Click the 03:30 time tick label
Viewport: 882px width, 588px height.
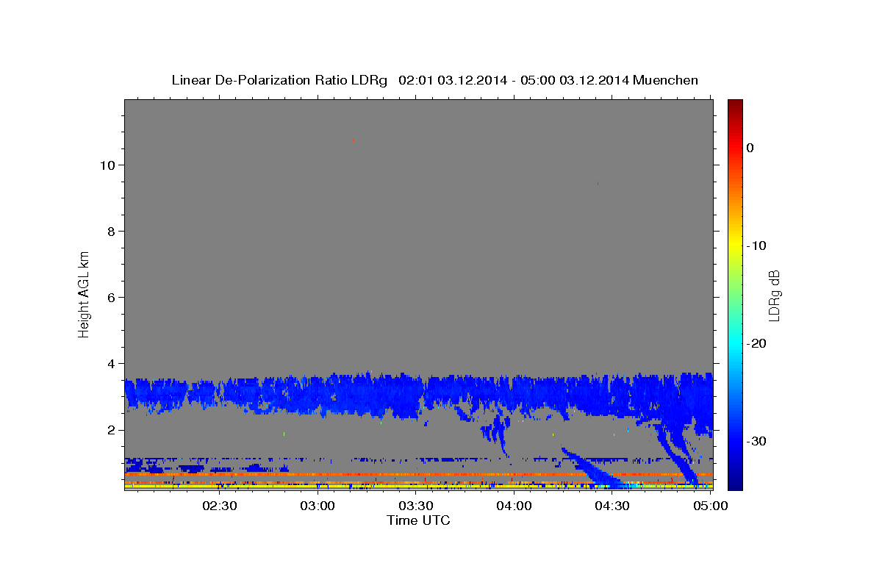coord(415,506)
